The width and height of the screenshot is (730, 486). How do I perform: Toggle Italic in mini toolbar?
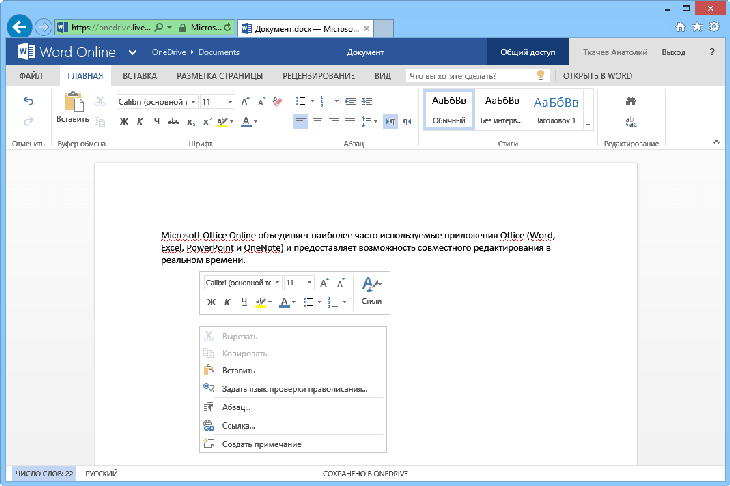tap(227, 302)
